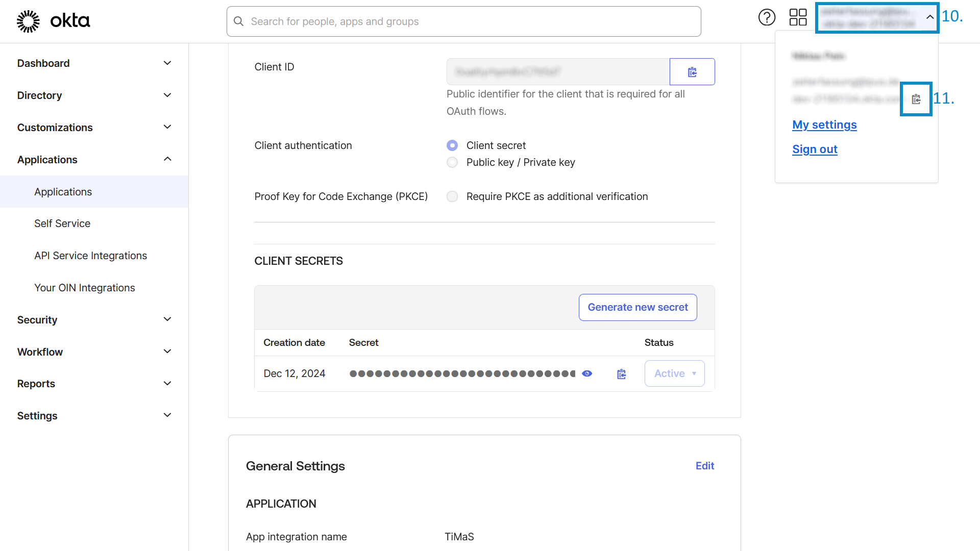Click the Client ID value field

(x=558, y=72)
